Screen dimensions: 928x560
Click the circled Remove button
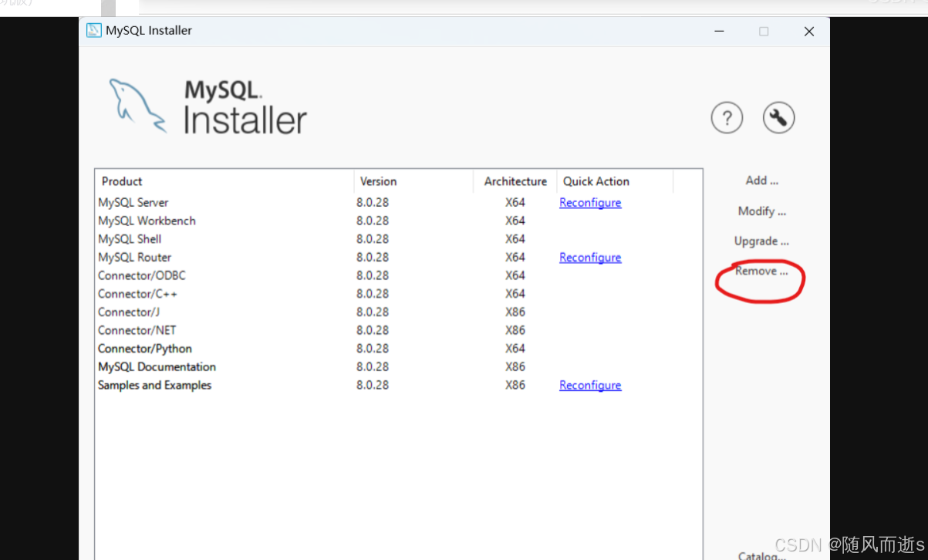[761, 271]
